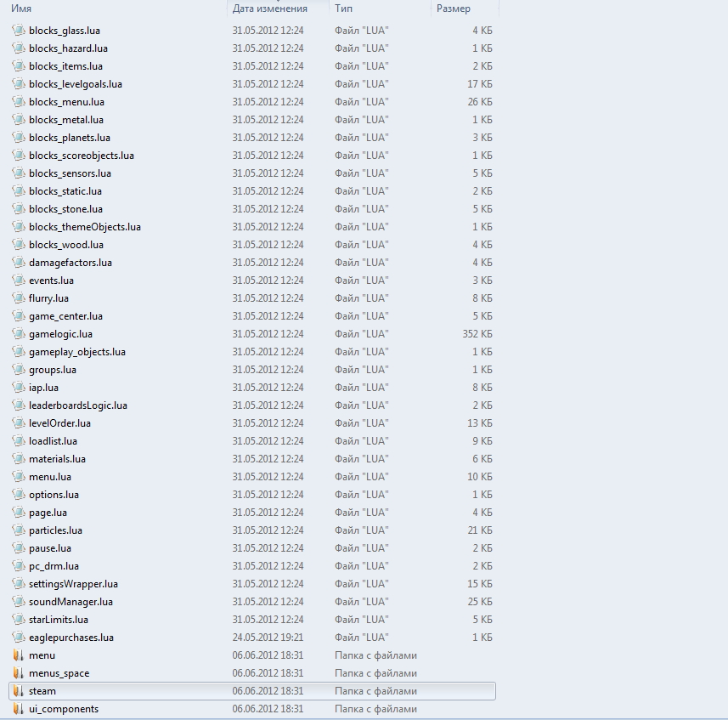Click the menus_space folder icon
Image resolution: width=728 pixels, height=720 pixels.
(x=18, y=672)
